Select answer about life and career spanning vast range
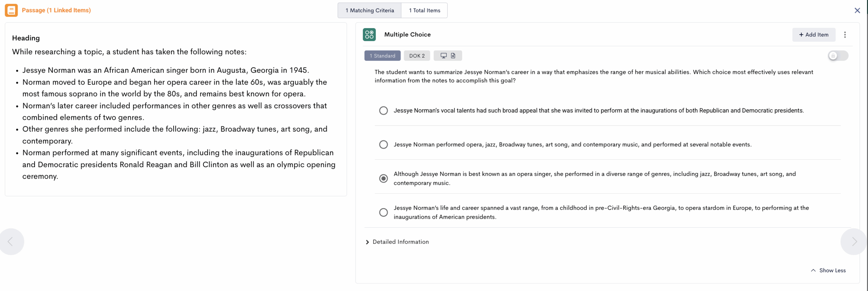The width and height of the screenshot is (868, 291). point(383,212)
